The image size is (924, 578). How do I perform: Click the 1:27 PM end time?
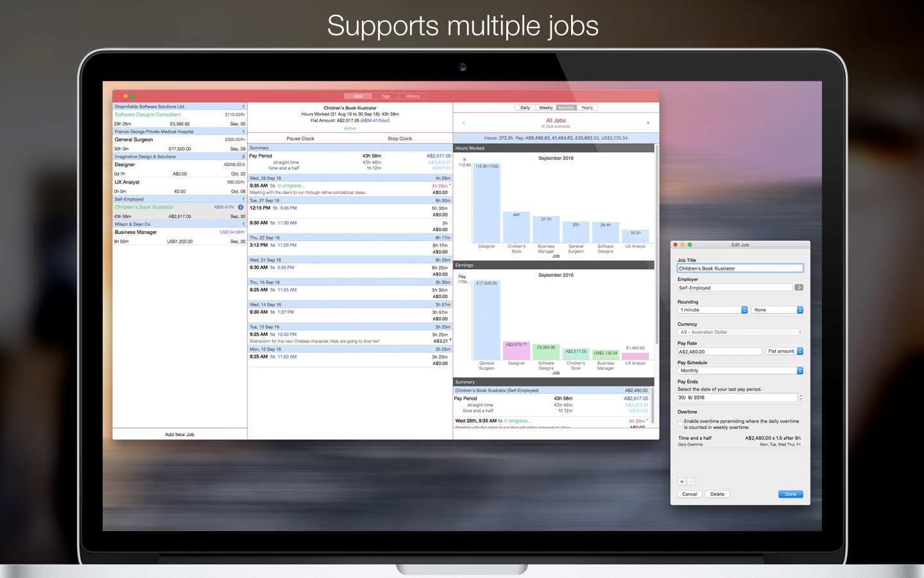point(286,312)
